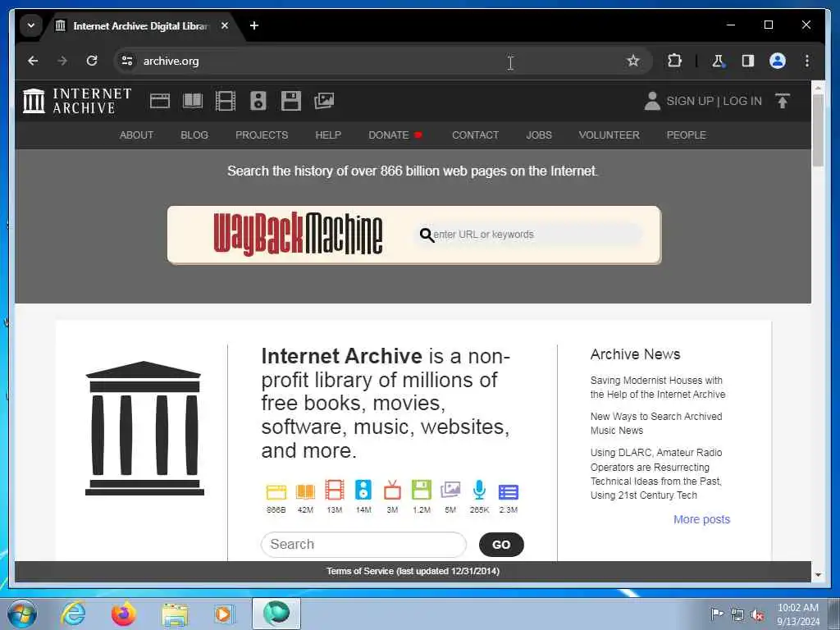Bookmark this page with the star icon
Viewport: 840px width, 630px height.
click(x=633, y=61)
